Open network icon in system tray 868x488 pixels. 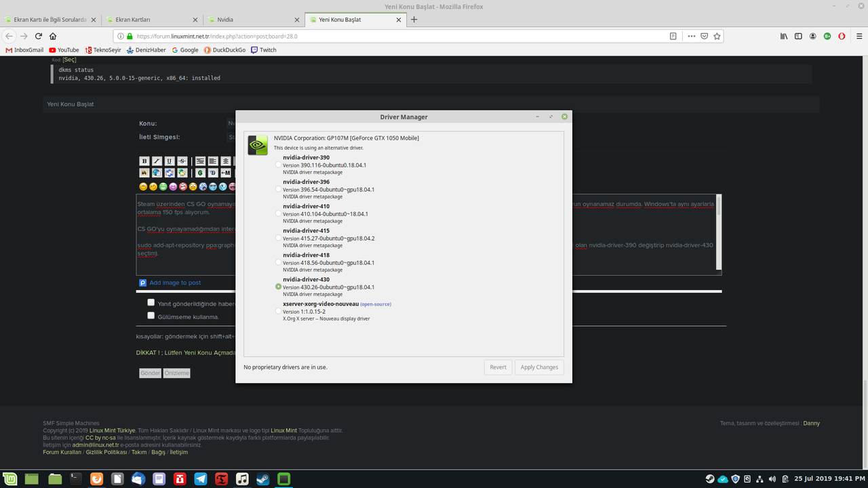(x=759, y=479)
